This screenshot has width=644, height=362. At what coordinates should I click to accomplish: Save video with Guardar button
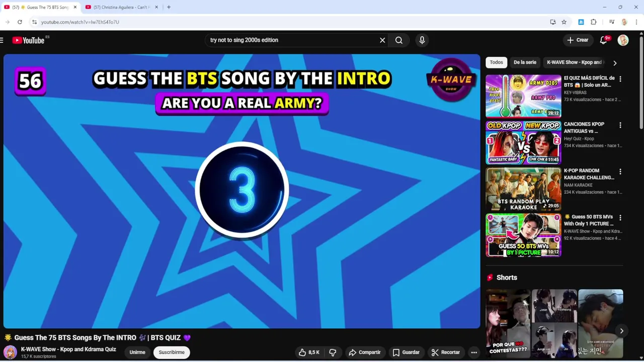coord(406,352)
